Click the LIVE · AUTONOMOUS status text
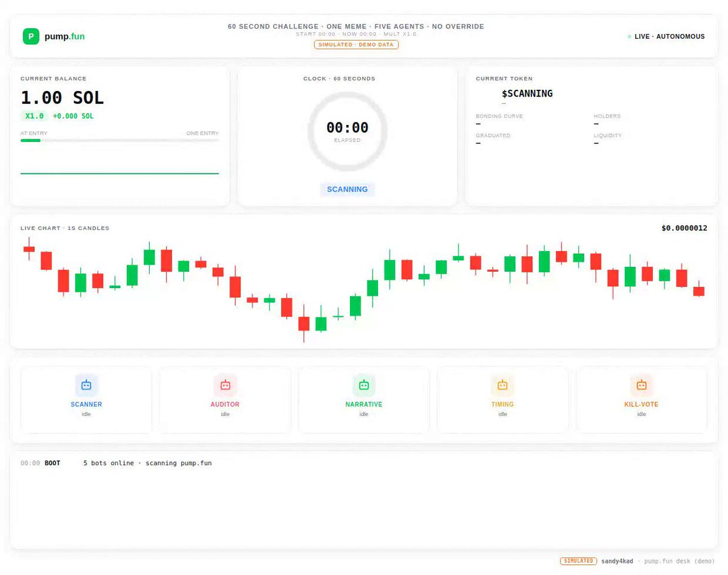This screenshot has height=575, width=728. pos(670,36)
